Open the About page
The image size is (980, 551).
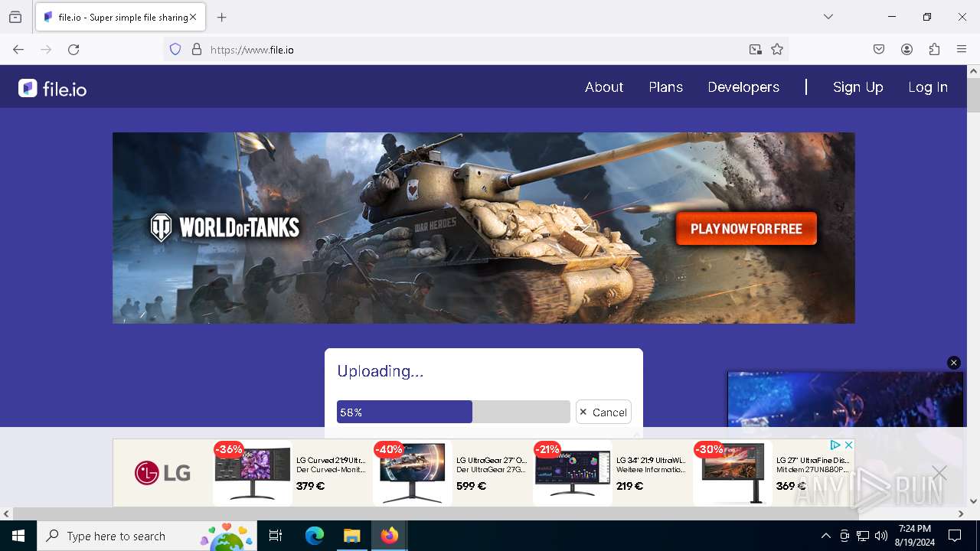click(x=604, y=87)
